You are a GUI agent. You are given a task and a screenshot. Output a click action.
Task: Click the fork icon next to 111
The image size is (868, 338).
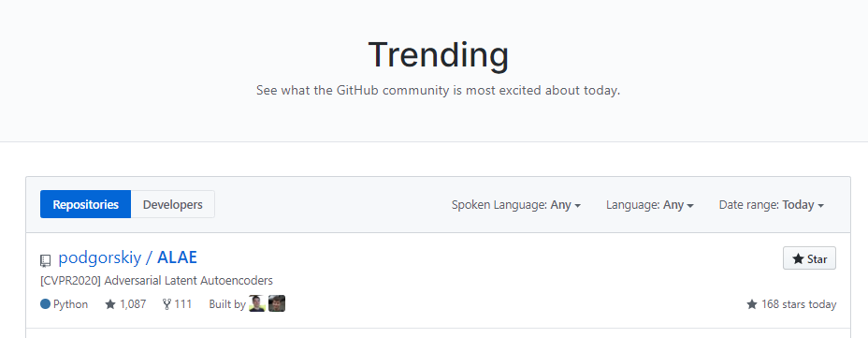click(x=166, y=304)
